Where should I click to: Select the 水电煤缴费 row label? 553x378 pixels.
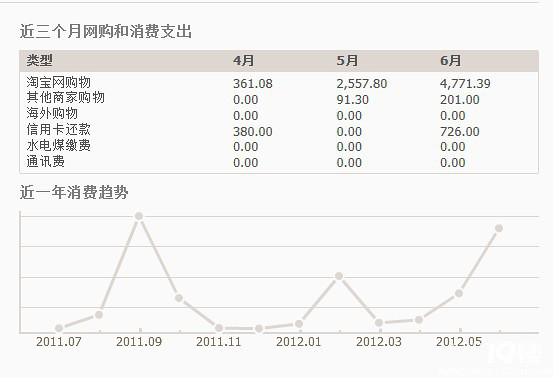[x=59, y=145]
